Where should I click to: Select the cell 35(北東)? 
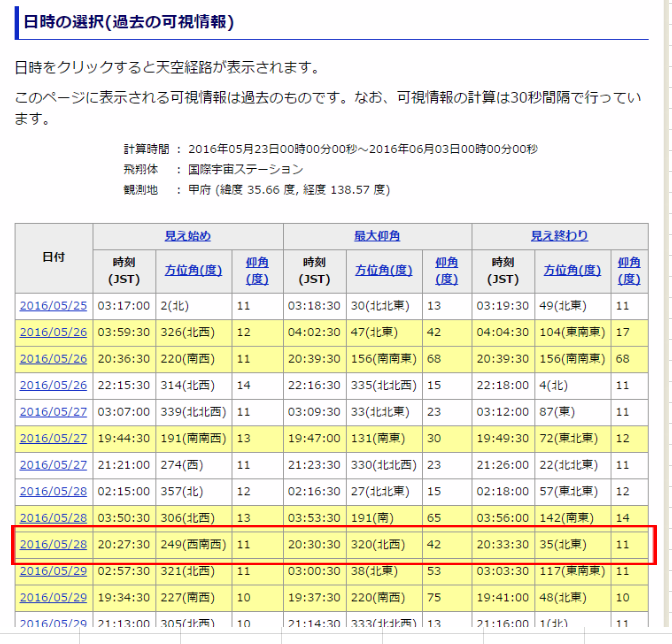pyautogui.click(x=573, y=545)
